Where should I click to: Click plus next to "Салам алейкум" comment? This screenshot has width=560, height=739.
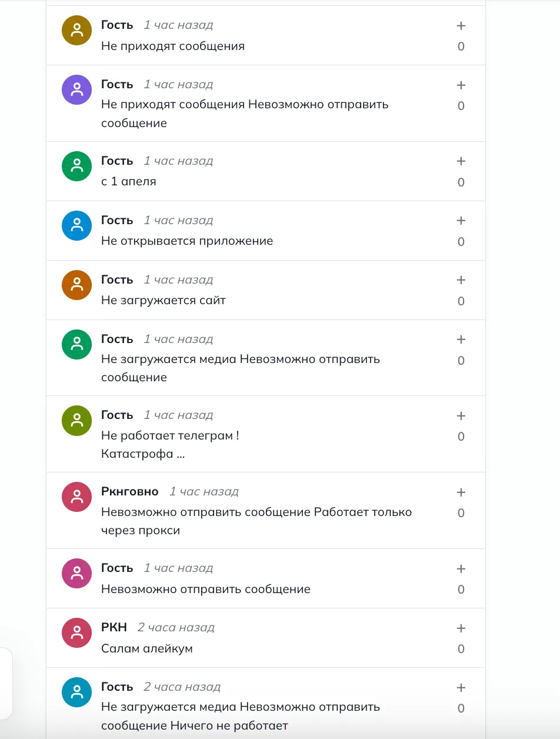click(461, 628)
